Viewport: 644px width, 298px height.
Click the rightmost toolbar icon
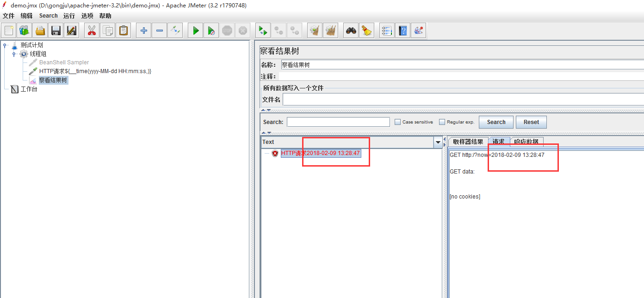coord(418,31)
